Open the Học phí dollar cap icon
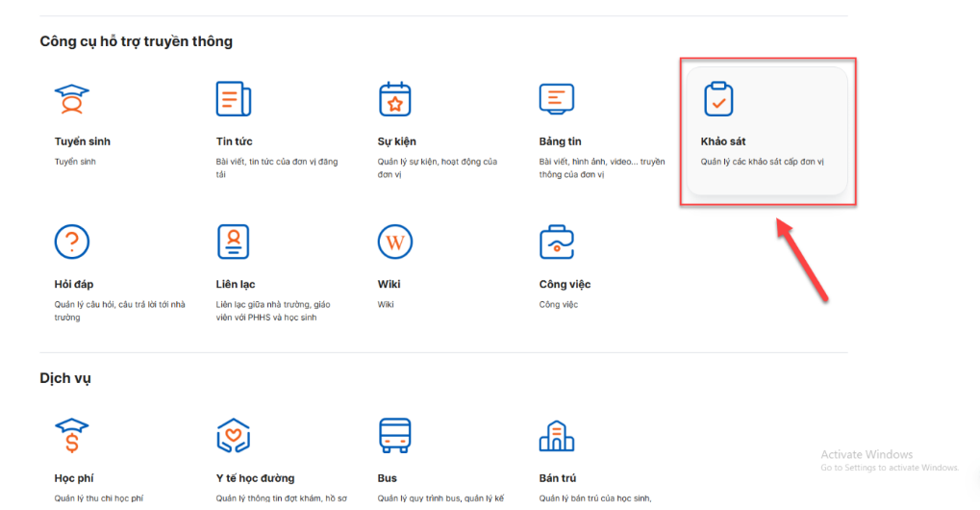This screenshot has height=510, width=980. [71, 435]
